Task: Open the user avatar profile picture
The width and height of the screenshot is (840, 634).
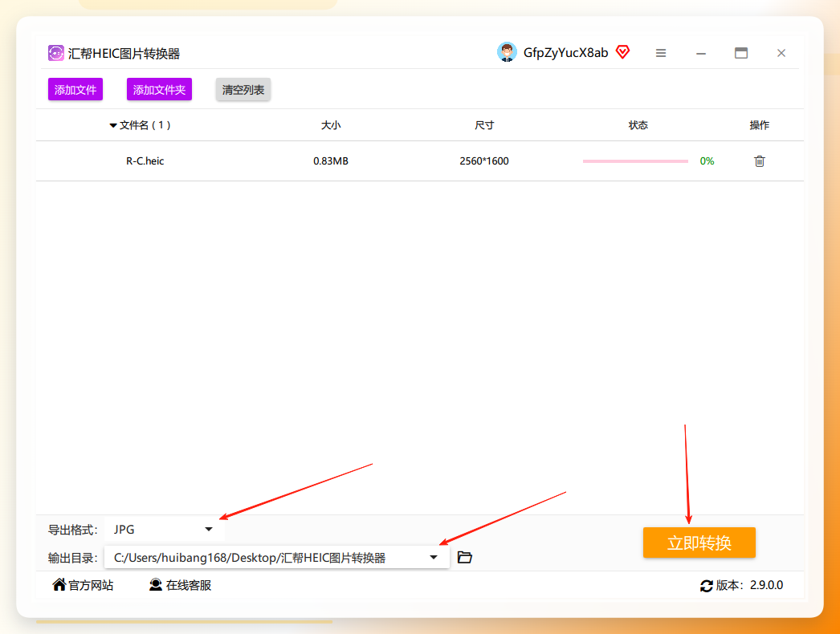Action: click(506, 52)
